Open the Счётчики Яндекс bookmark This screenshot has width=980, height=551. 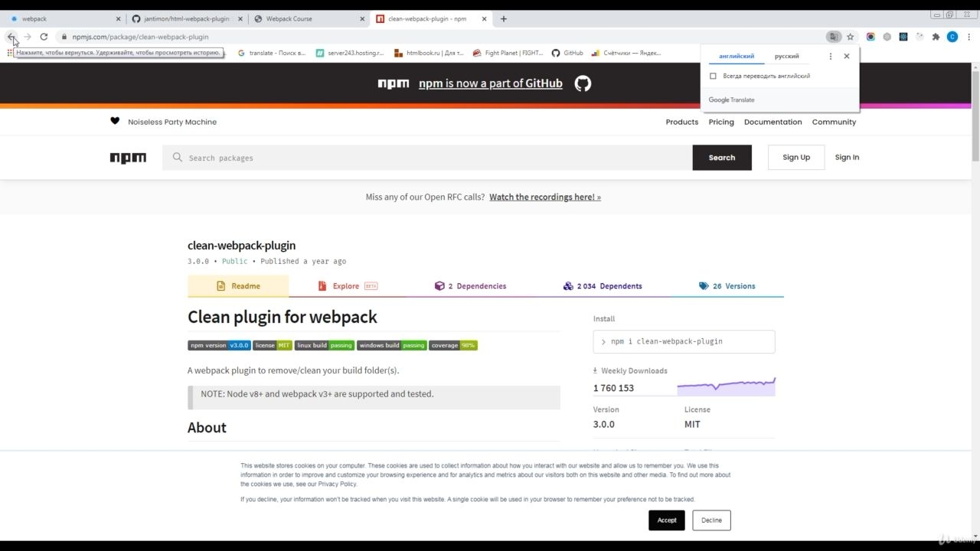[626, 53]
